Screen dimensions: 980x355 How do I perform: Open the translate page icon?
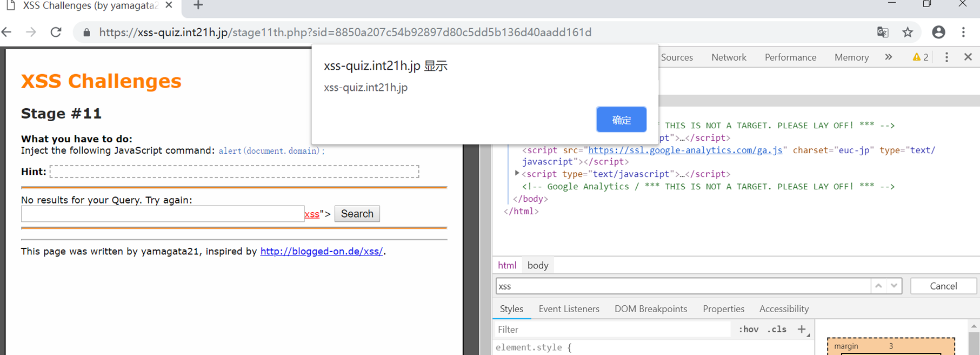883,32
